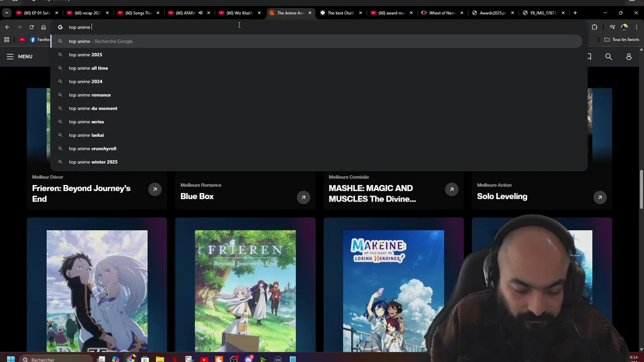Switch to the EP 01 Sahi tab
Screen dimensions: 644x362
coord(37,13)
